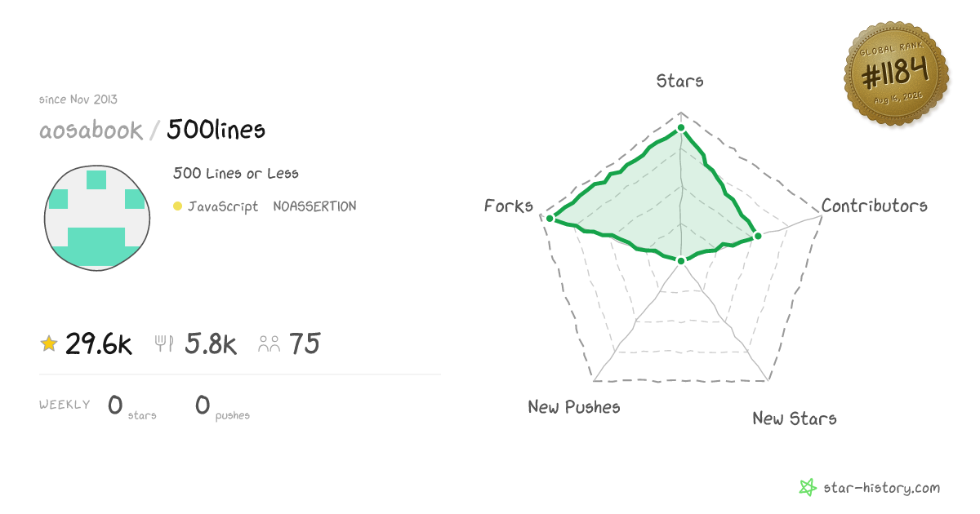Image resolution: width=980 pixels, height=514 pixels.
Task: Select the New Stars axis label
Action: (x=795, y=419)
